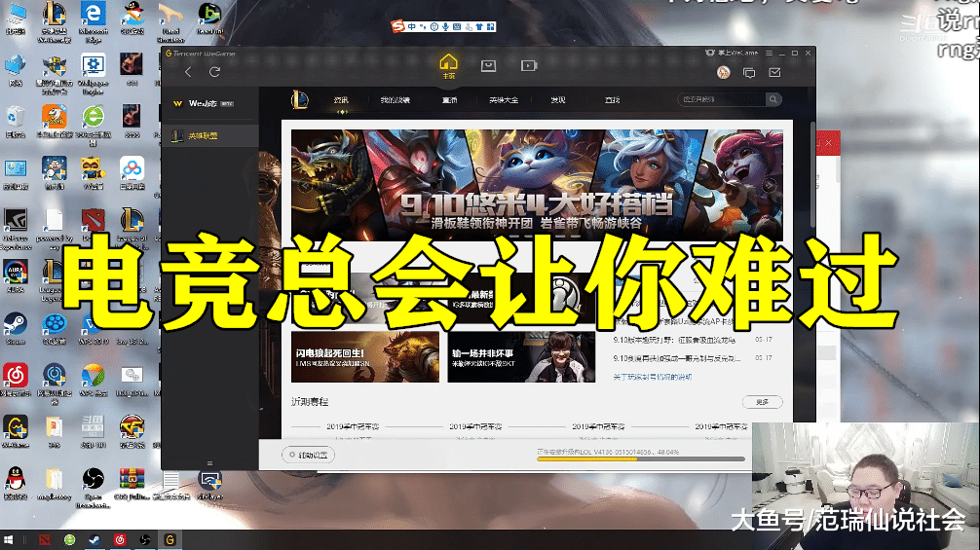
Task: Click Dota 2 taskbar icon
Action: tap(45, 539)
